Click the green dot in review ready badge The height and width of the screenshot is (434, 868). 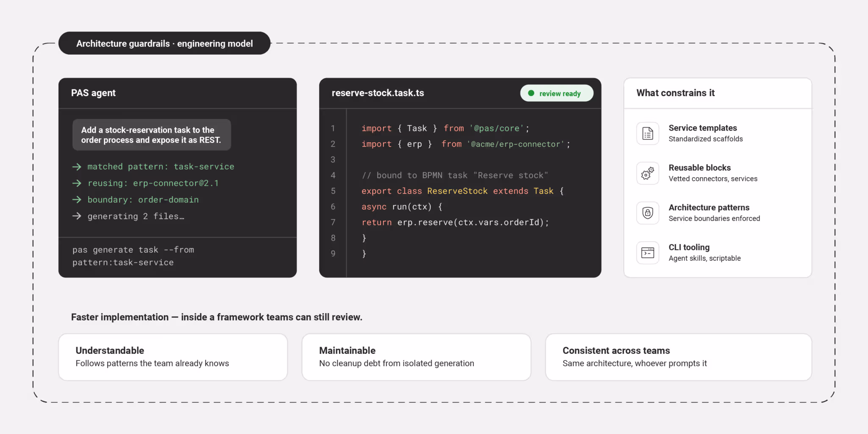coord(531,93)
